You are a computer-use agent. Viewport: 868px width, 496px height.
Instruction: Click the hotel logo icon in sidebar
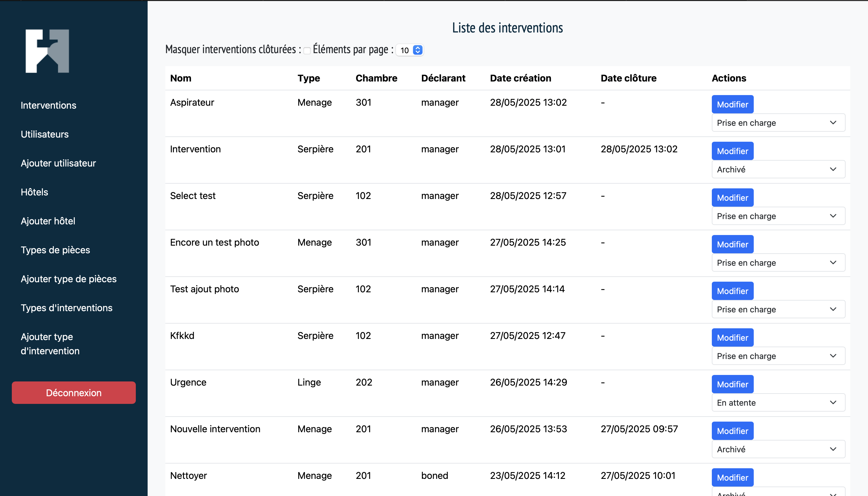pyautogui.click(x=47, y=51)
